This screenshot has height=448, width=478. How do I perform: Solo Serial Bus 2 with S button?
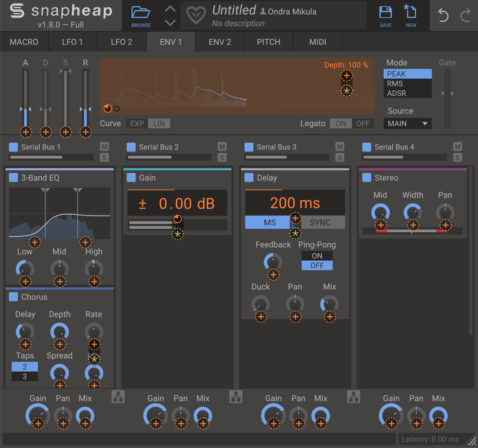click(222, 157)
